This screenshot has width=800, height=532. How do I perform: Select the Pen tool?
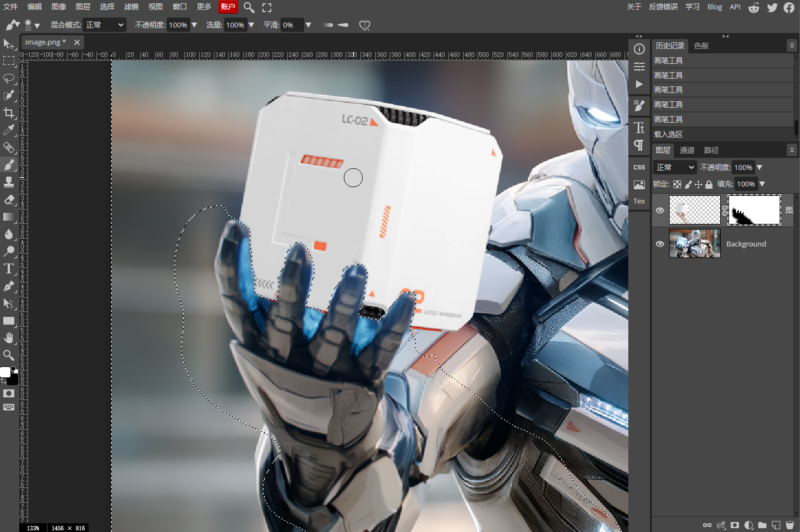[9, 286]
